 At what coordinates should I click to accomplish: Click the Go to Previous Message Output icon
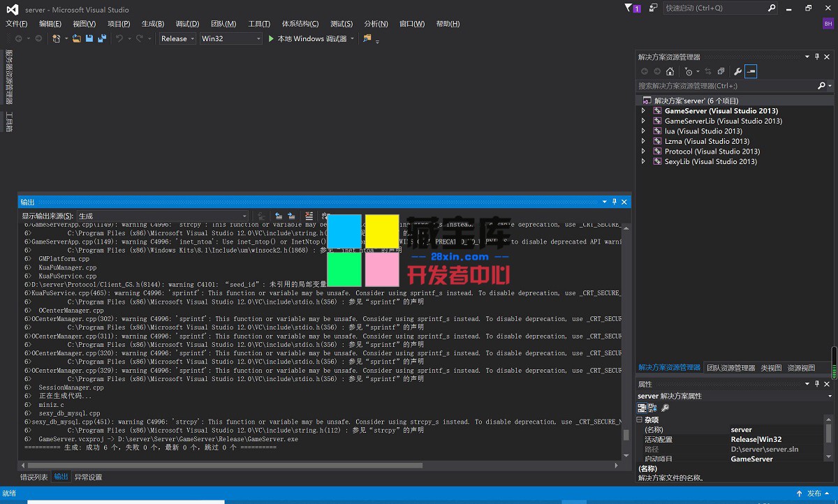point(279,216)
